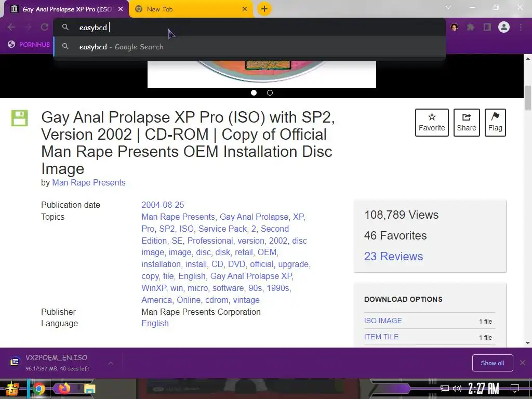Toggle the side panel icon
Image resolution: width=532 pixels, height=399 pixels.
pos(487,27)
